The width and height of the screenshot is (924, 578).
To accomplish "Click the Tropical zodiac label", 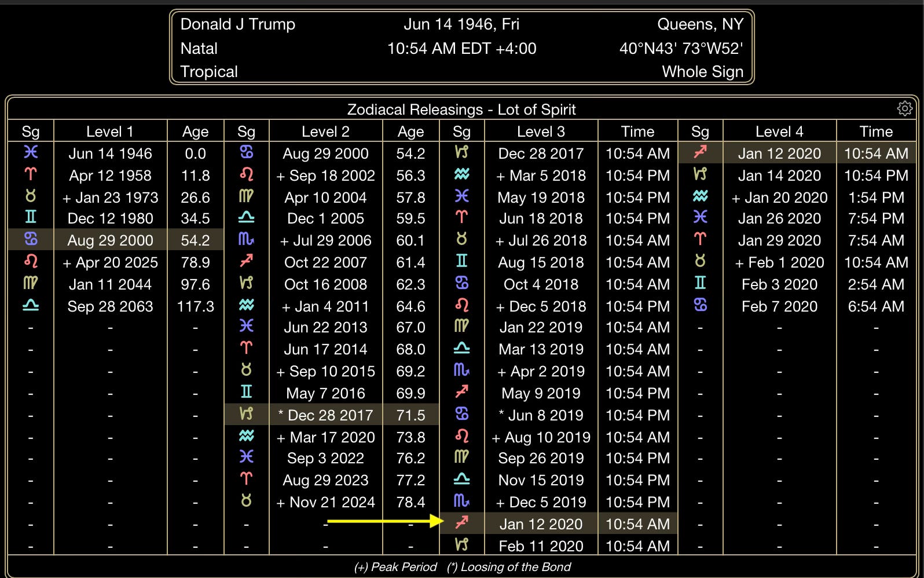I will point(209,72).
